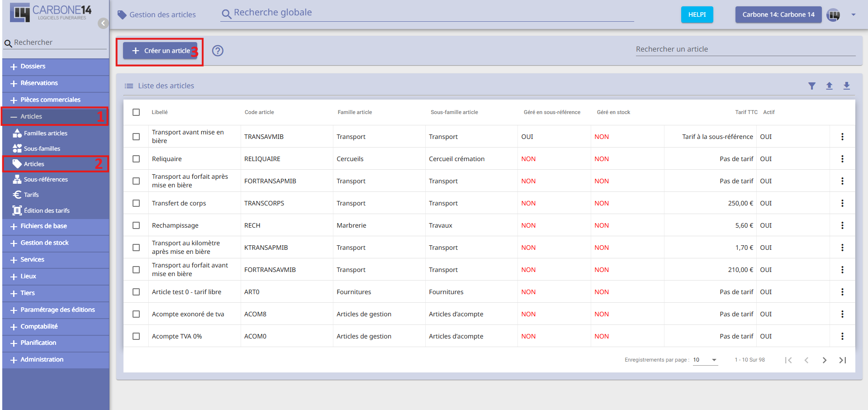Viewport: 868px width, 410px height.
Task: Expand the Planification section
Action: tap(56, 343)
